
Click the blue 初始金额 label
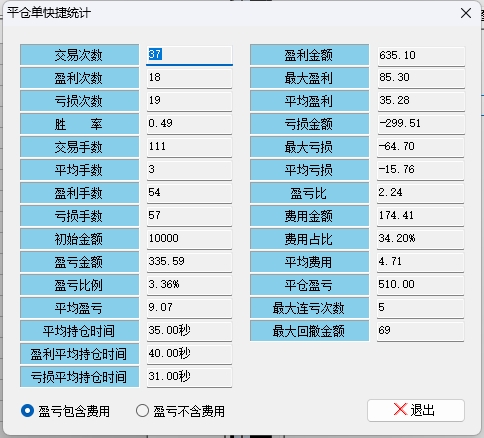point(79,239)
